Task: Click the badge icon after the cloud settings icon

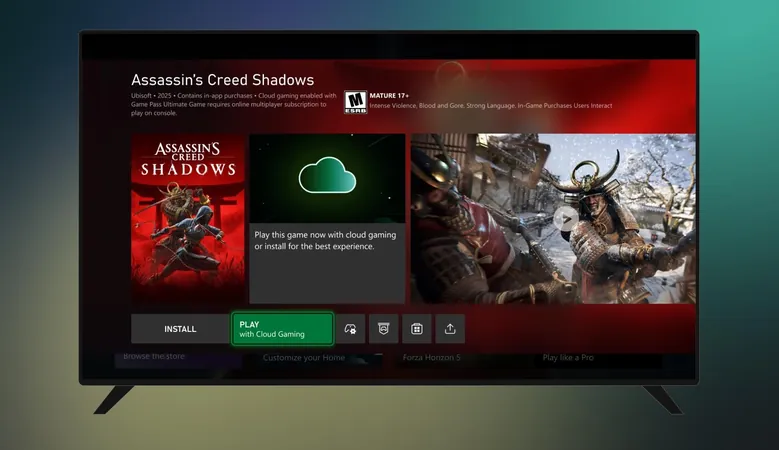Action: click(x=384, y=329)
